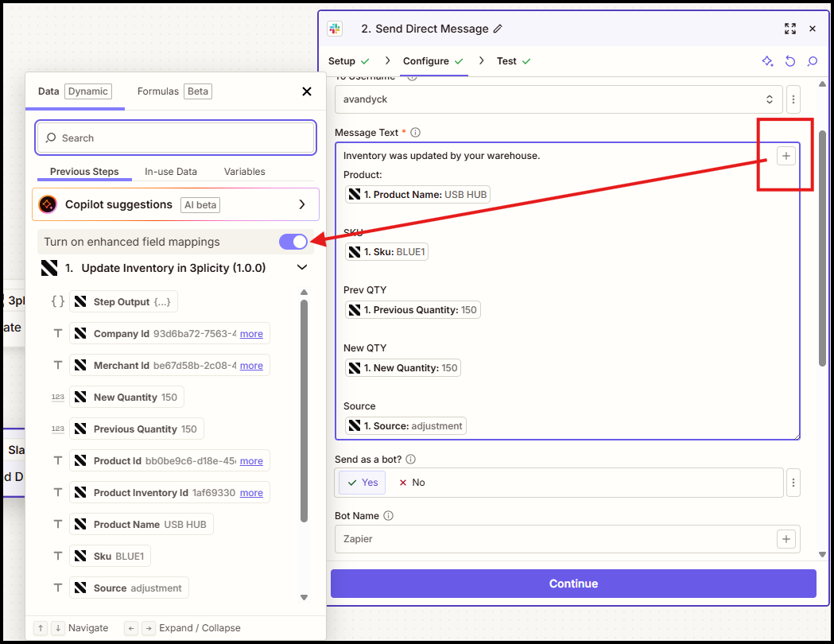Click the curly braces icon beside Step Output

pyautogui.click(x=58, y=301)
